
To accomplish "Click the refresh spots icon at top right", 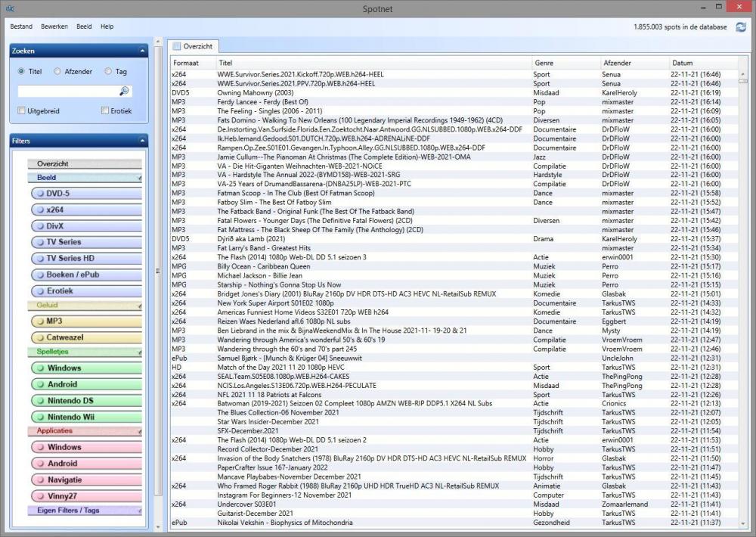I will point(740,26).
